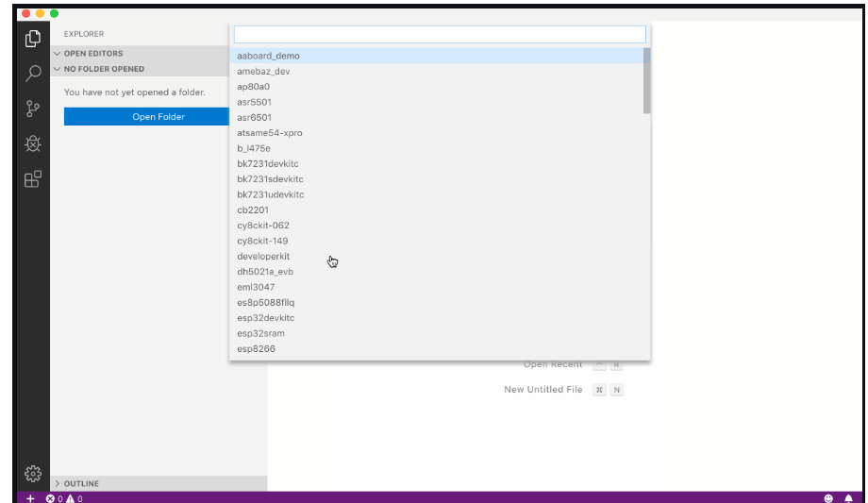Viewport: 868px width, 503px height.
Task: Select the developerkit board
Action: tap(436, 256)
